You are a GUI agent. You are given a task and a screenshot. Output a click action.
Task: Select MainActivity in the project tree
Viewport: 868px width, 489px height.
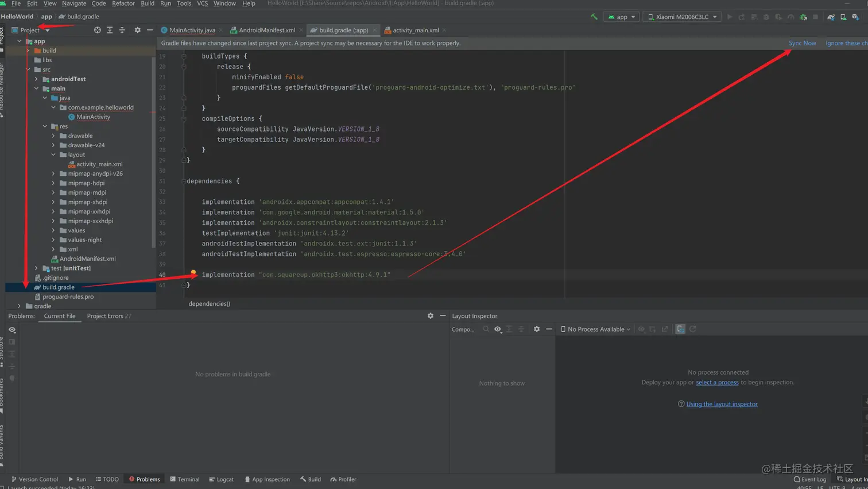[93, 117]
